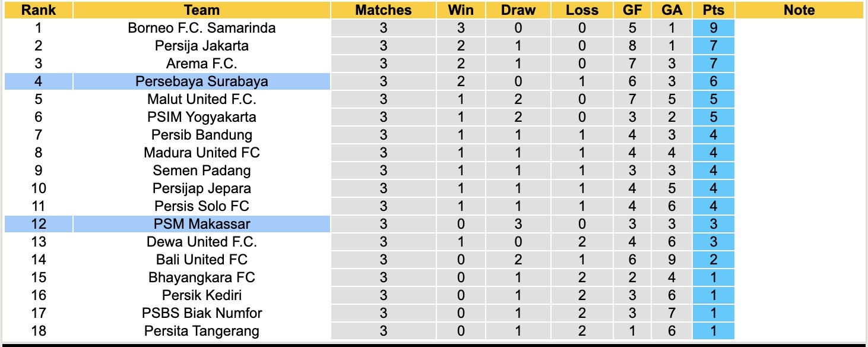Click Dewa United F.C. team name
The image size is (868, 347).
pyautogui.click(x=202, y=242)
